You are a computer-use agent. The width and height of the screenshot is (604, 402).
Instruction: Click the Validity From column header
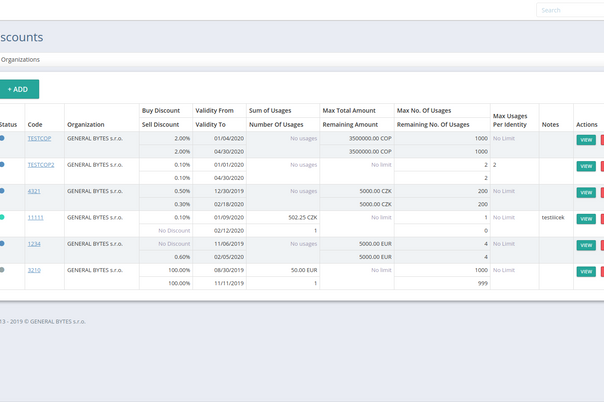pyautogui.click(x=214, y=110)
